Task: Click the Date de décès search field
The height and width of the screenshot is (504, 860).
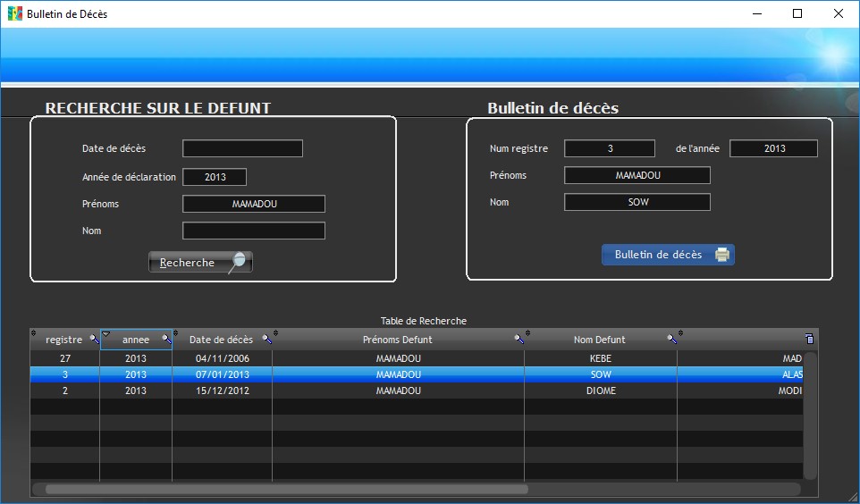Action: 242,148
